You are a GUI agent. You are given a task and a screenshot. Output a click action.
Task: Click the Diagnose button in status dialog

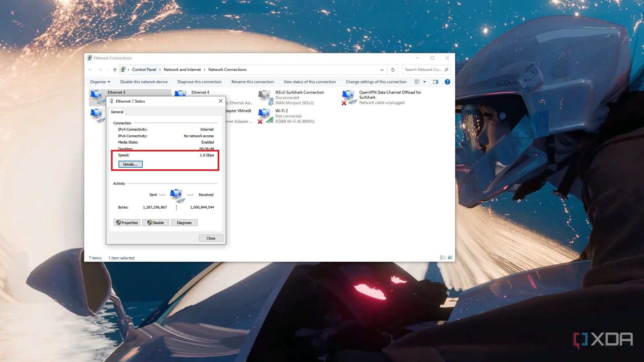pos(184,223)
